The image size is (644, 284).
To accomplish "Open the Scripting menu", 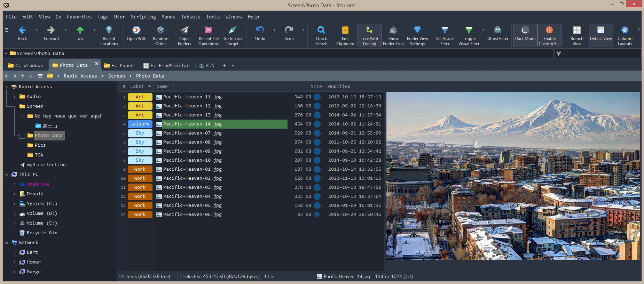I will (x=143, y=17).
